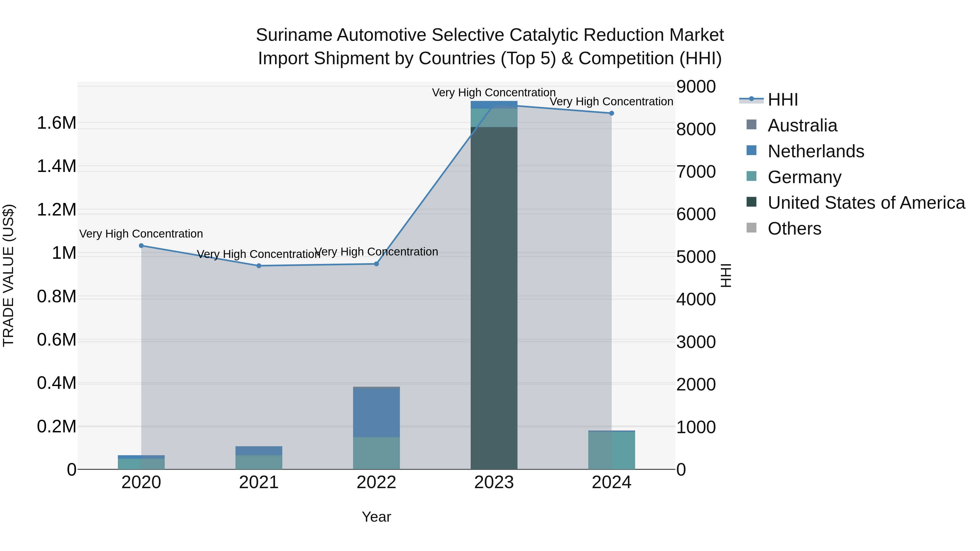980x551 pixels.
Task: Click the 2024 HHI data point
Action: coord(611,113)
